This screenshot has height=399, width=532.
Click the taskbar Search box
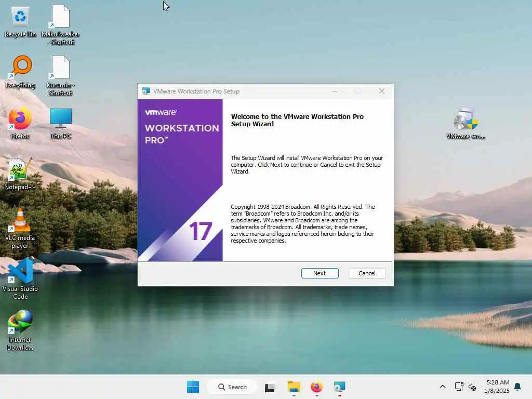pyautogui.click(x=232, y=387)
